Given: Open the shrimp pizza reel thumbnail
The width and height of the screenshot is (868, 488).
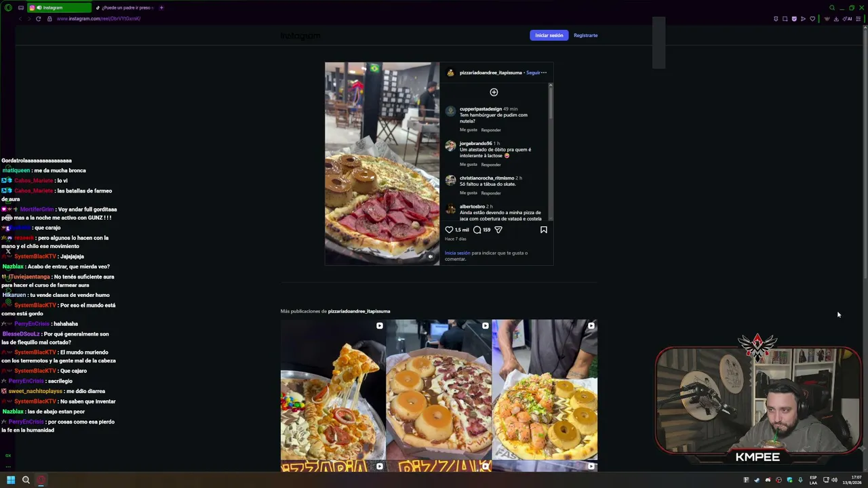Looking at the screenshot, I should click(x=545, y=390).
